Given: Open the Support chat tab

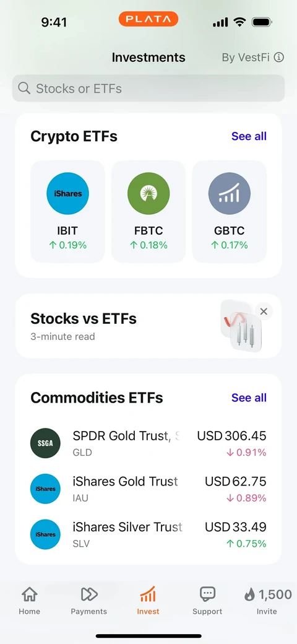Looking at the screenshot, I should 207,601.
